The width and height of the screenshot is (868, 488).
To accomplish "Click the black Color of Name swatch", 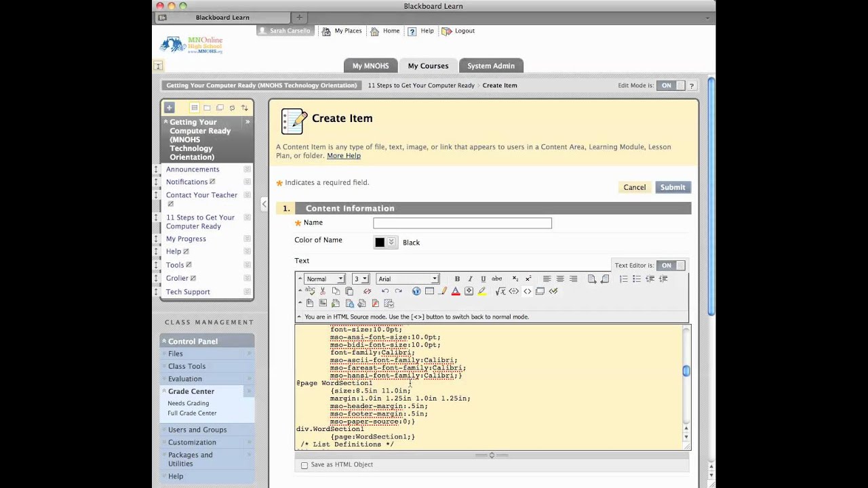I will point(380,242).
